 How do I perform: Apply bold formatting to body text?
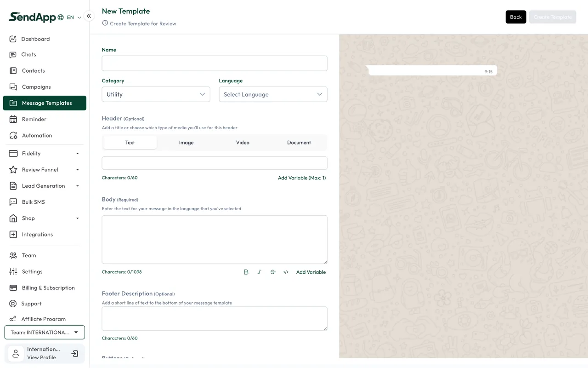coord(246,272)
